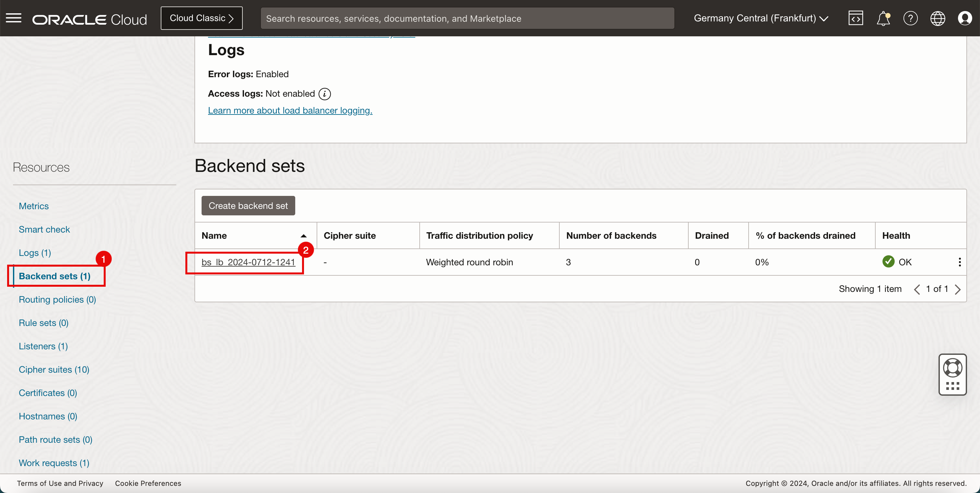Click the pagination next arrow for backend sets
Image resolution: width=980 pixels, height=493 pixels.
pos(959,289)
